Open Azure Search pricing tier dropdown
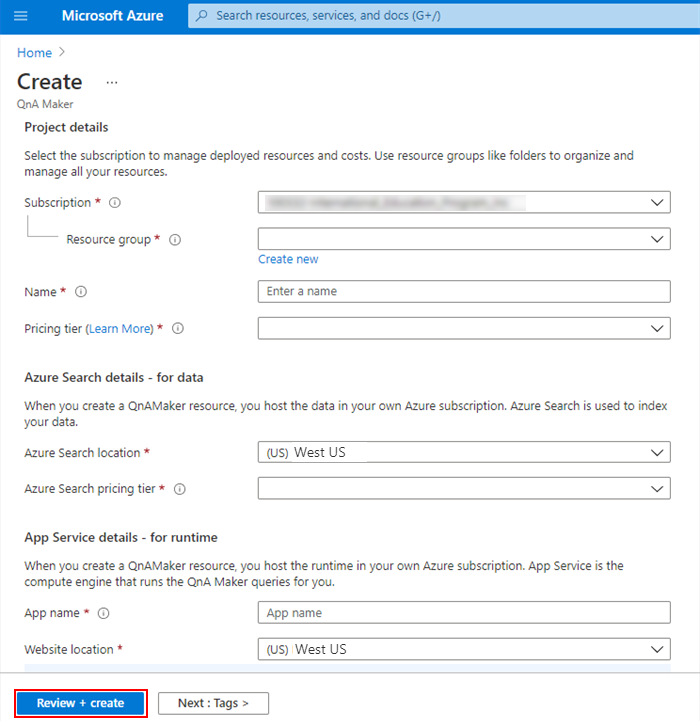 [464, 488]
